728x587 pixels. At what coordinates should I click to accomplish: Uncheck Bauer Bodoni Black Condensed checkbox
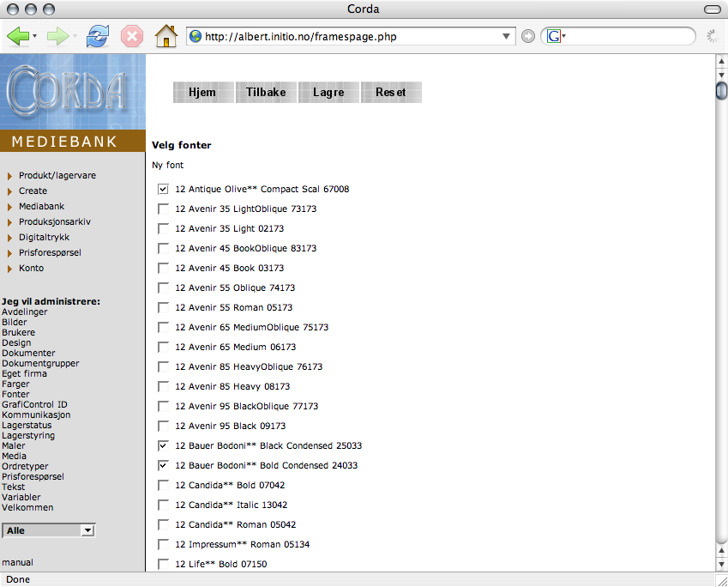163,445
